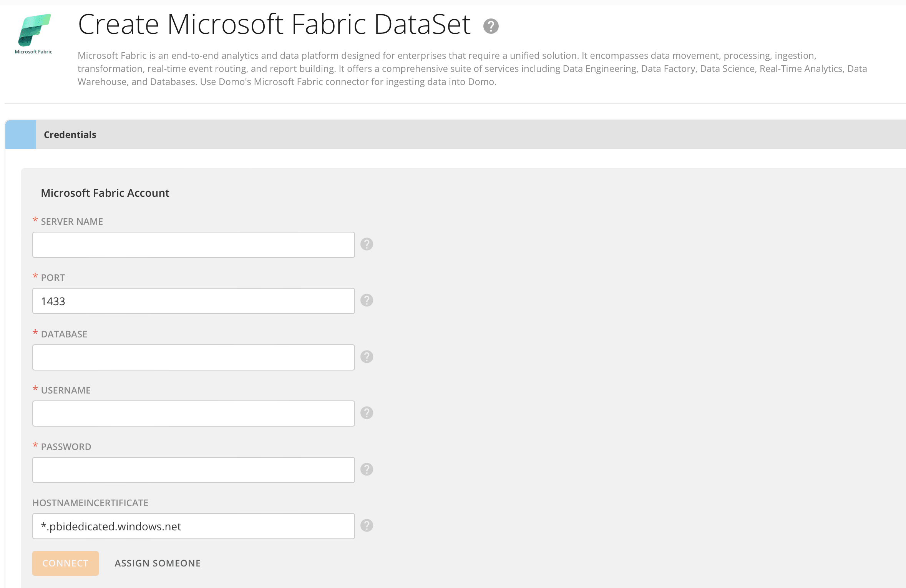Click the Microsoft Fabric logo
The width and height of the screenshot is (906, 588).
click(x=34, y=34)
